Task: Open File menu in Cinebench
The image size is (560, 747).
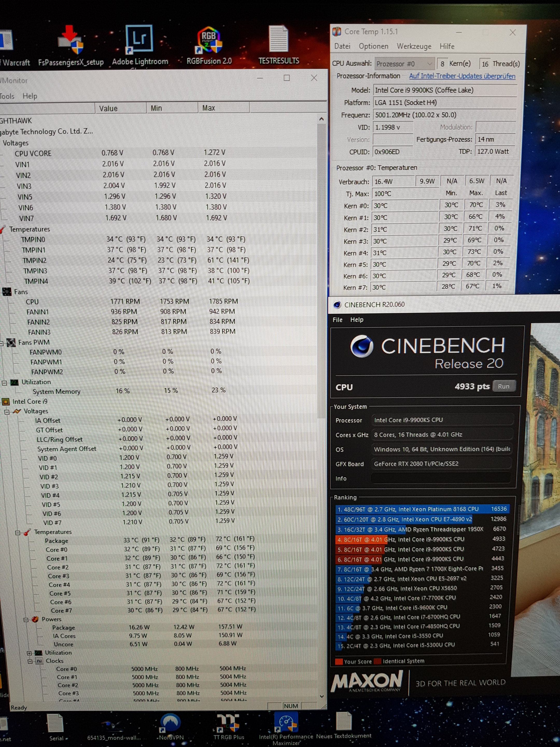Action: coord(337,320)
